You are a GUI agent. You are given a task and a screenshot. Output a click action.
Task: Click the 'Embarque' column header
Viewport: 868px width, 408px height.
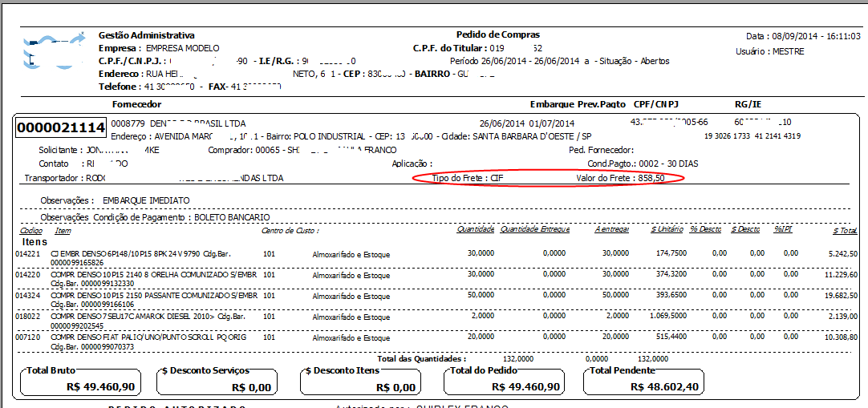(x=552, y=104)
